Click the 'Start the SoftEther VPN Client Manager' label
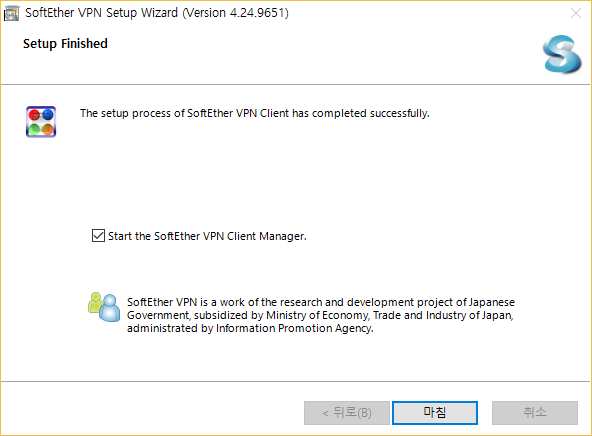This screenshot has height=436, width=592. point(207,236)
